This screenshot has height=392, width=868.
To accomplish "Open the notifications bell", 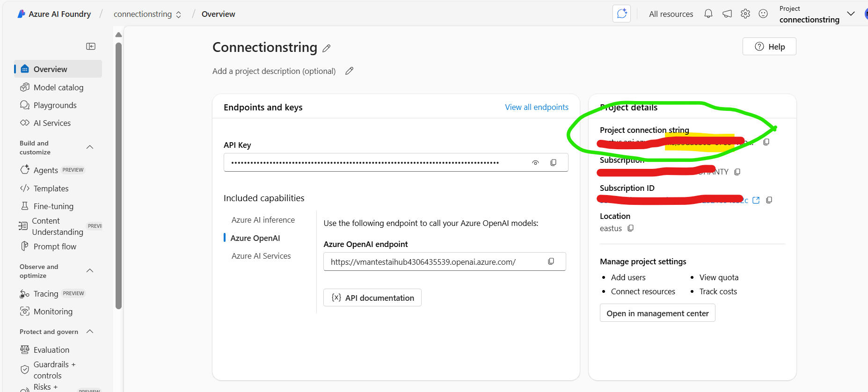I will click(x=708, y=14).
